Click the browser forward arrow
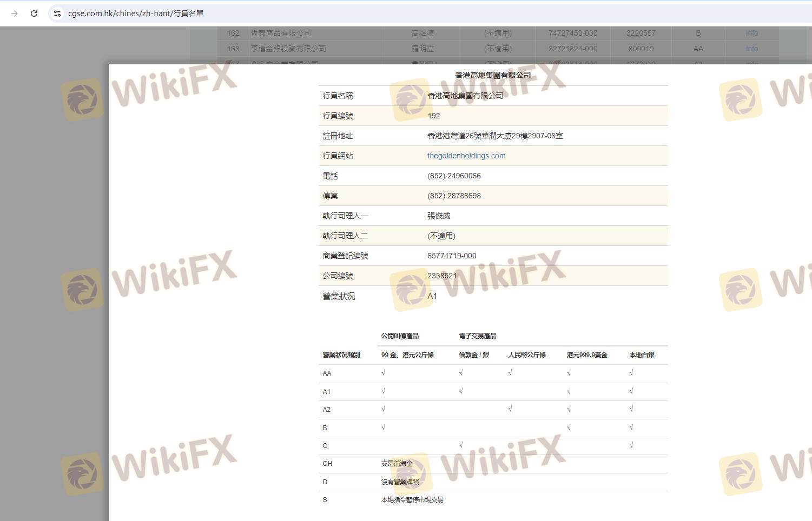This screenshot has width=812, height=521. click(15, 14)
